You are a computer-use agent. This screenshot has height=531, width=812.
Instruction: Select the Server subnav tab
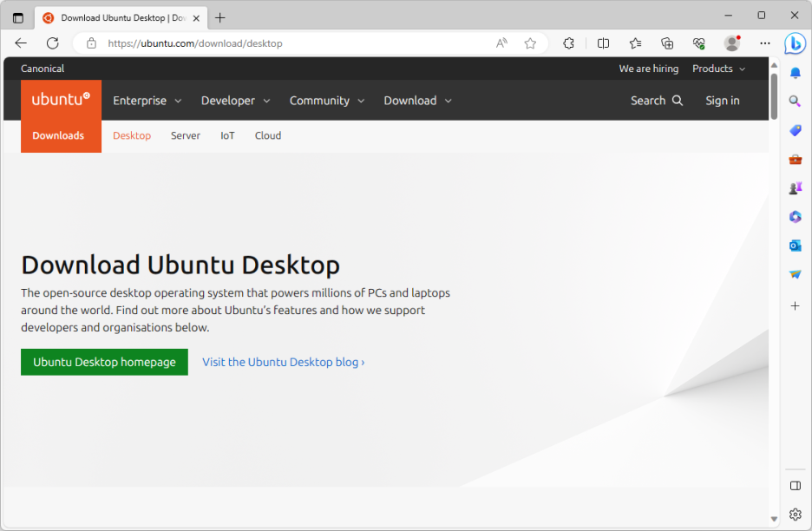(x=186, y=135)
